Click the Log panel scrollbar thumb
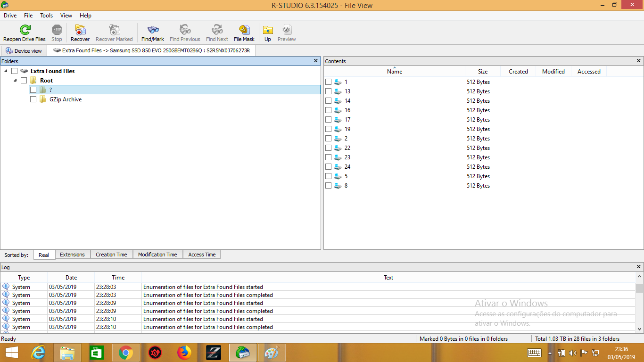Image resolution: width=644 pixels, height=362 pixels. click(639, 288)
